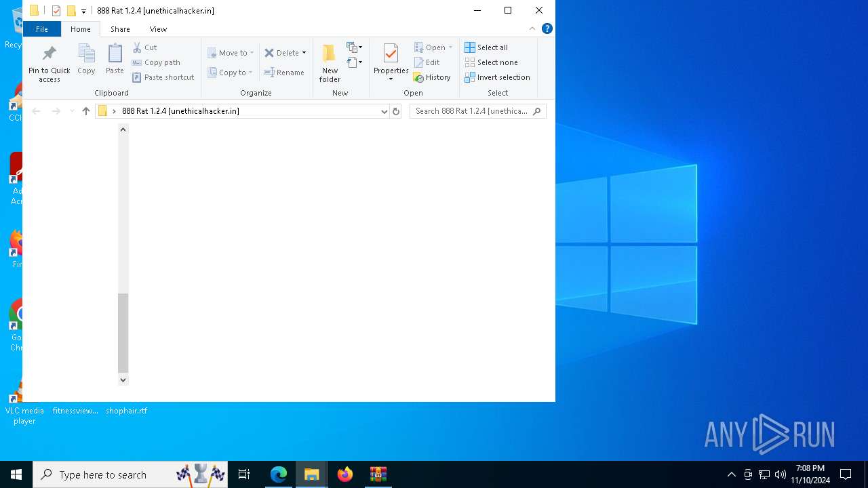Pin folder to Quick access
Screen dimensions: 868x488
pos(49,64)
